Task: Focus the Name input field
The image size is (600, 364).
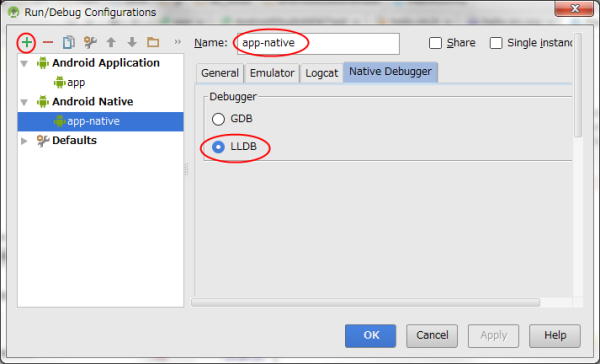Action: 318,44
